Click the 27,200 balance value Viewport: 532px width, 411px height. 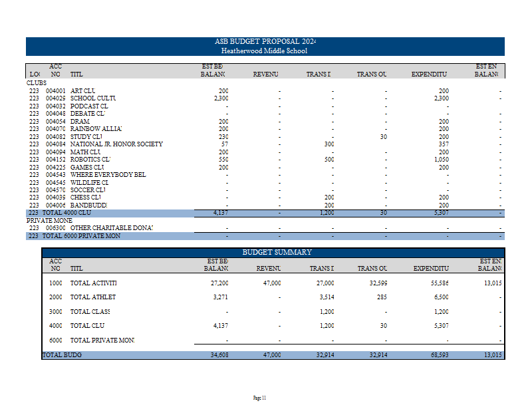219,283
